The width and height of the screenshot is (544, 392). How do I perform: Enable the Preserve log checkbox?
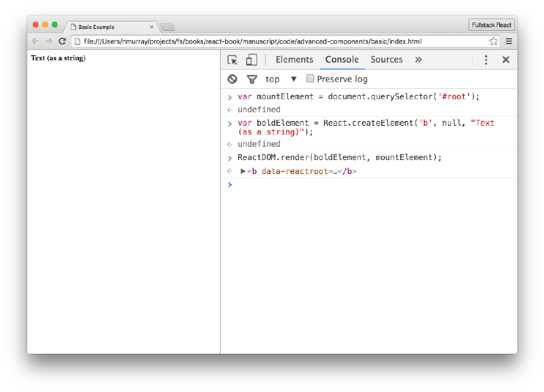[x=311, y=79]
